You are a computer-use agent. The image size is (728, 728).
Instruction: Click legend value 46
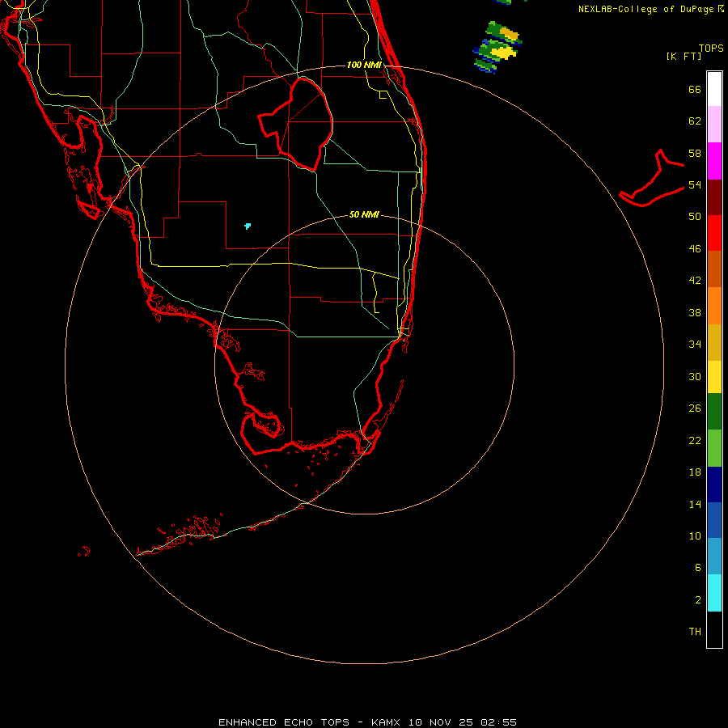[695, 248]
